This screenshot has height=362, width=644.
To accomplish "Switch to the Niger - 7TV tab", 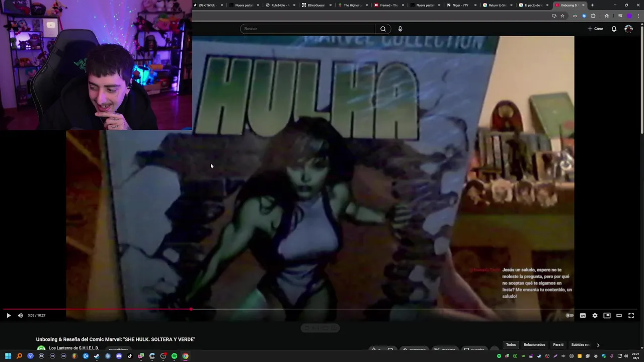I will coord(461,5).
